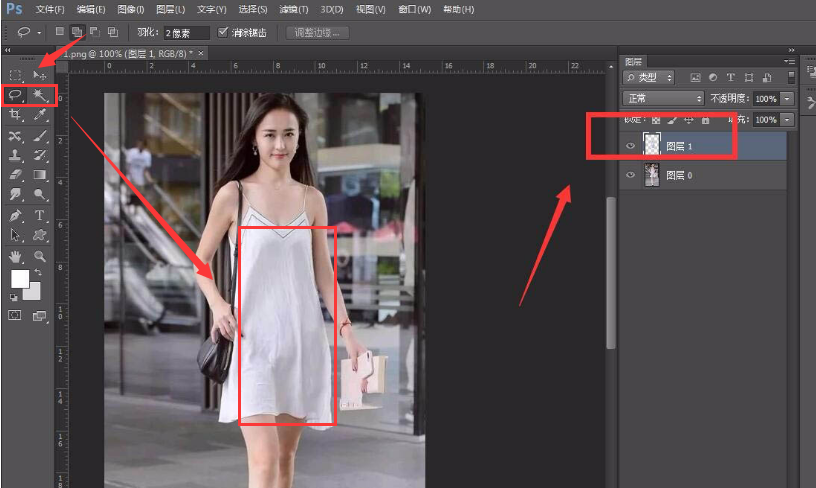Select the Custom Shape tool
The image size is (816, 488).
click(40, 235)
